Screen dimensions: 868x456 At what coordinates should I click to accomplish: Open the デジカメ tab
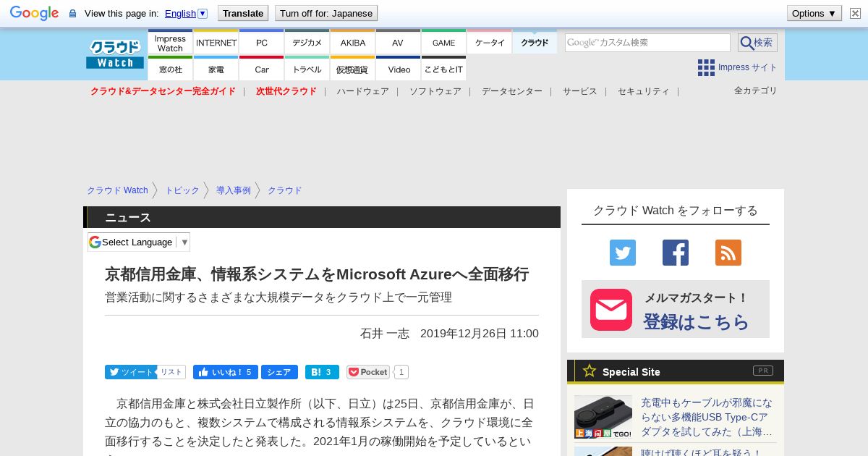tap(307, 43)
